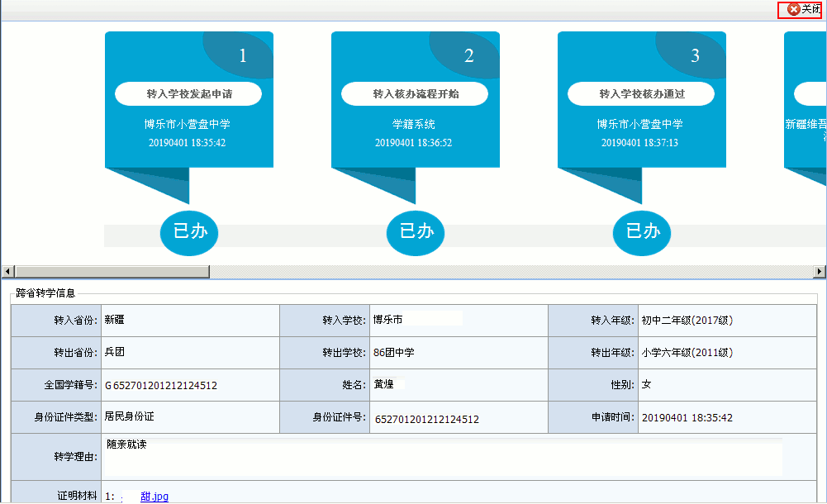827x504 pixels.
Task: Click 博乐市小营盘中学 in step 1 card
Action: pos(188,124)
